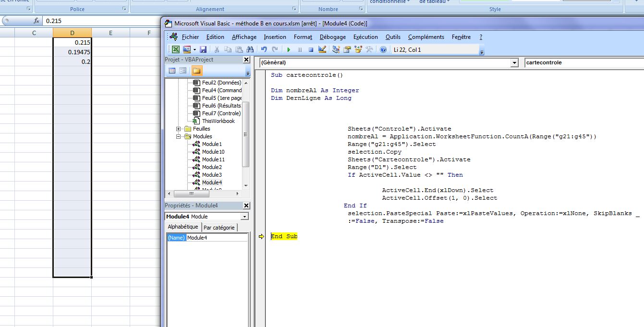Close the Projet - VBAProject panel

[246, 60]
